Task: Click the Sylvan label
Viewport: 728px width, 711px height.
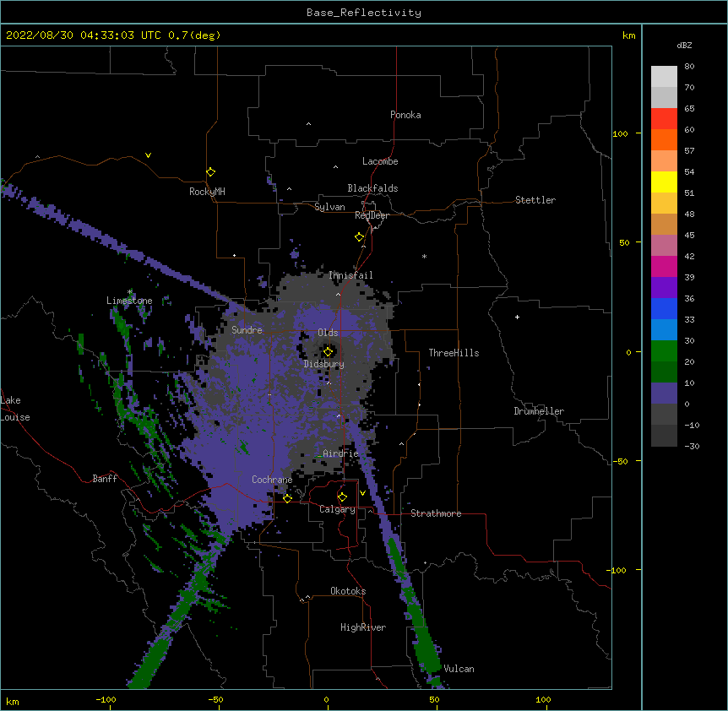Action: (x=329, y=207)
